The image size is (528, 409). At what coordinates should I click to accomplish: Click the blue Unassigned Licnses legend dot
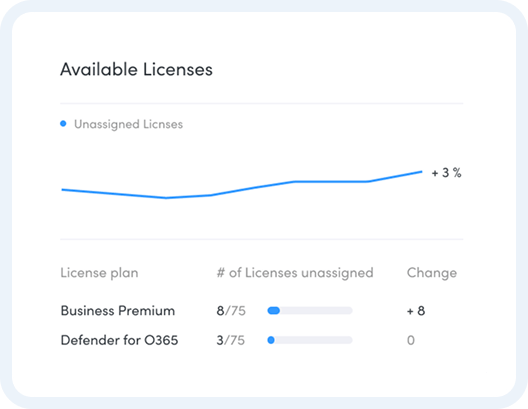[x=63, y=124]
